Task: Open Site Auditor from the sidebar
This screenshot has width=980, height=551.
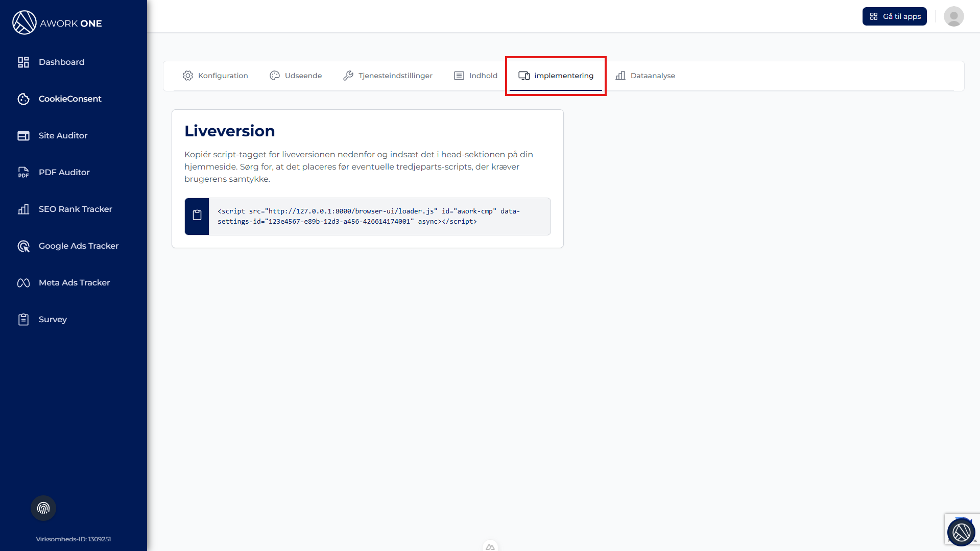Action: click(x=63, y=136)
